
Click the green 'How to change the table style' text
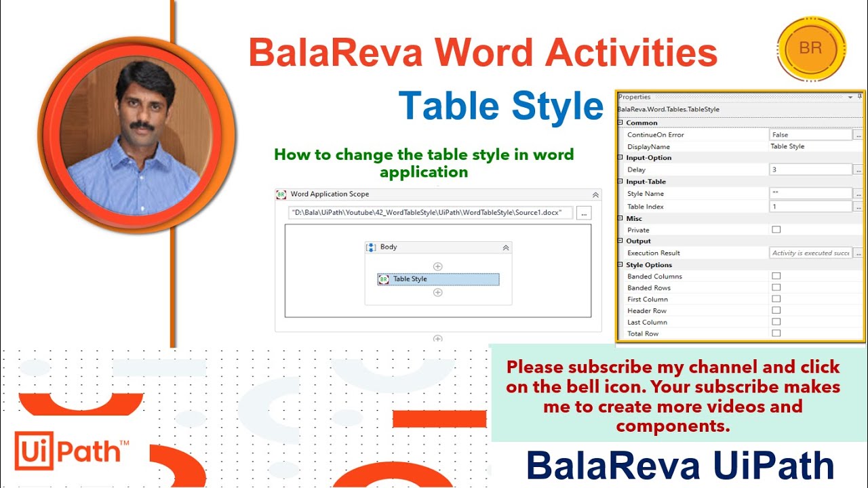(x=424, y=163)
